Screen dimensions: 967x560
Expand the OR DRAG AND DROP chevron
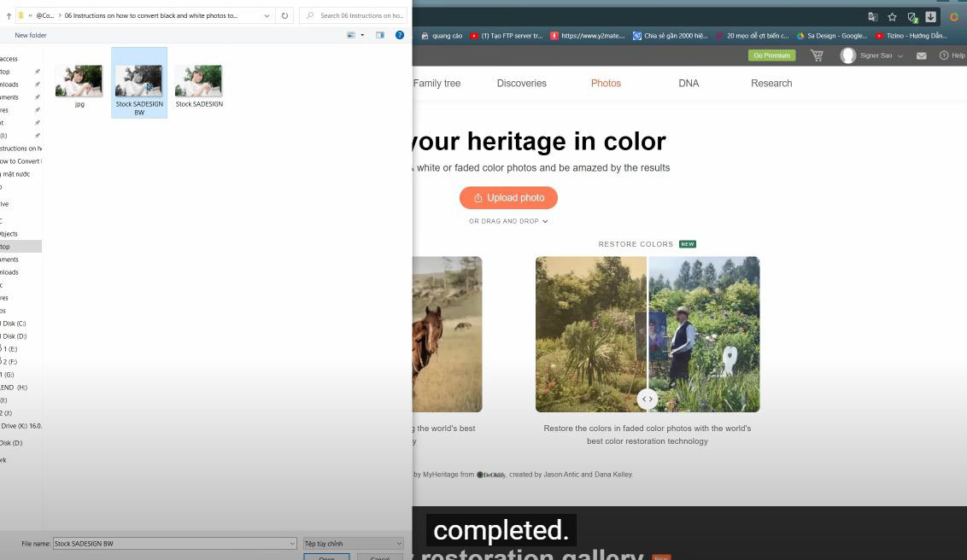click(x=545, y=221)
